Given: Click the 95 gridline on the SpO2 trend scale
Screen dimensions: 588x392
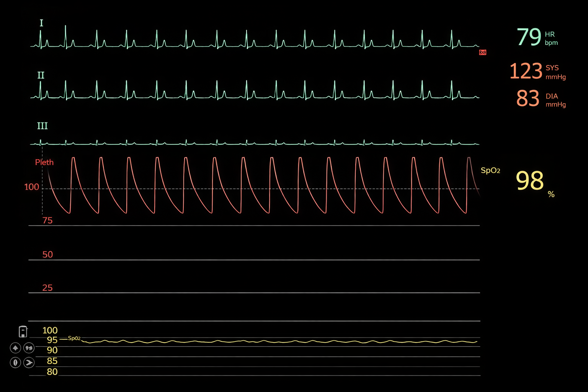Looking at the screenshot, I should [x=52, y=340].
